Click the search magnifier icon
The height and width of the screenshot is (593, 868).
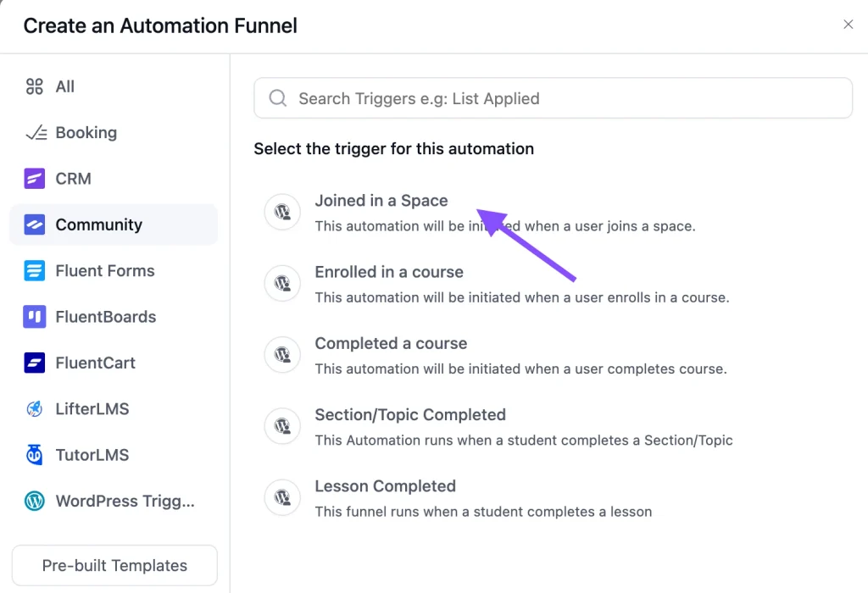[x=277, y=98]
